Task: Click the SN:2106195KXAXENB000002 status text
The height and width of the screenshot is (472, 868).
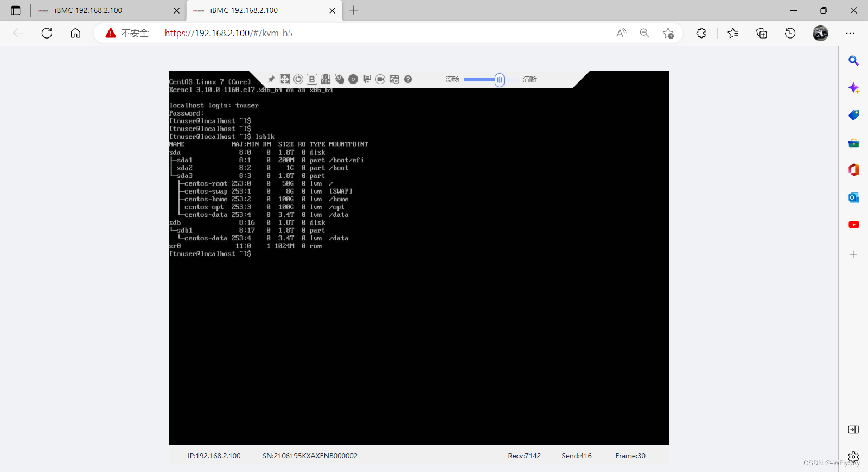Action: point(310,456)
